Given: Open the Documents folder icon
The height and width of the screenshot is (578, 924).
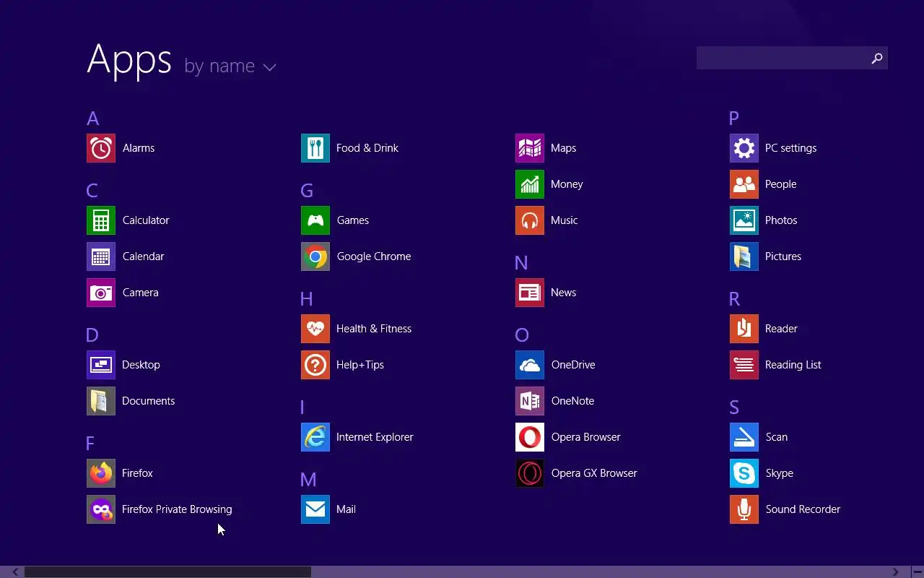Looking at the screenshot, I should pyautogui.click(x=101, y=401).
